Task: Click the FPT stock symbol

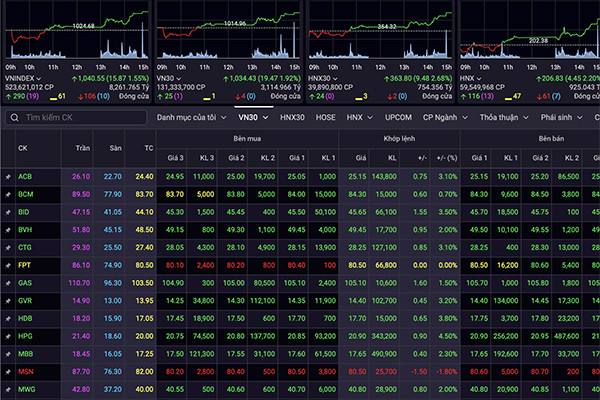Action: coord(25,266)
